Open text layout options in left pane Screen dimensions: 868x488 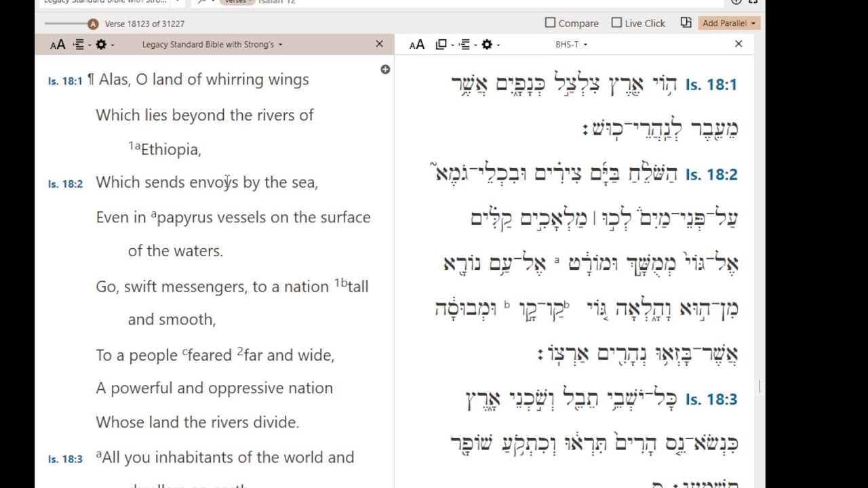81,45
